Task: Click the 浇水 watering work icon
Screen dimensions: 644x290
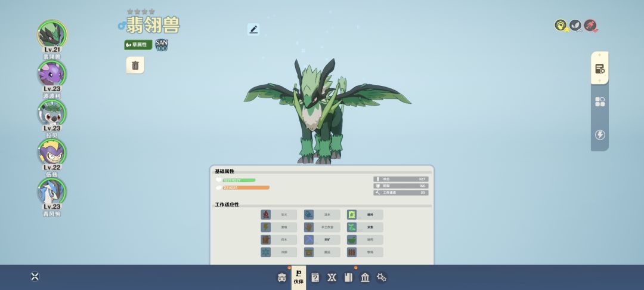Action: click(x=309, y=214)
